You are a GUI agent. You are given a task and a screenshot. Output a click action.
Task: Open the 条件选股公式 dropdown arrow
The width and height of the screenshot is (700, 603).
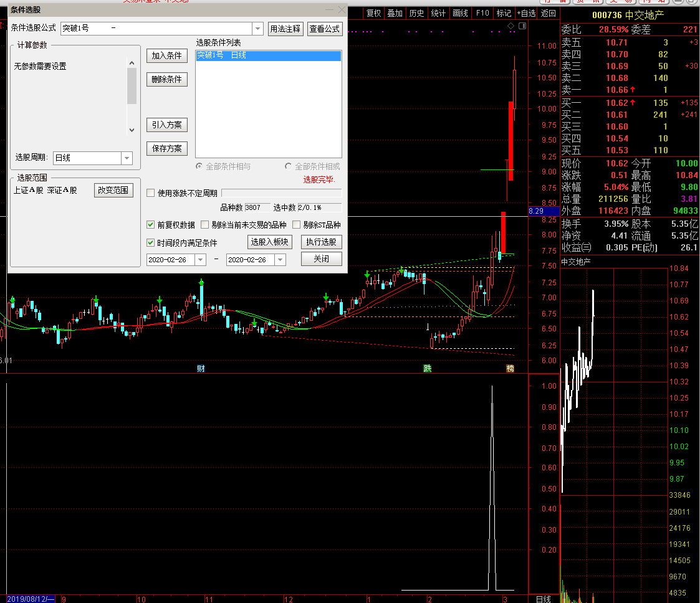coord(257,29)
